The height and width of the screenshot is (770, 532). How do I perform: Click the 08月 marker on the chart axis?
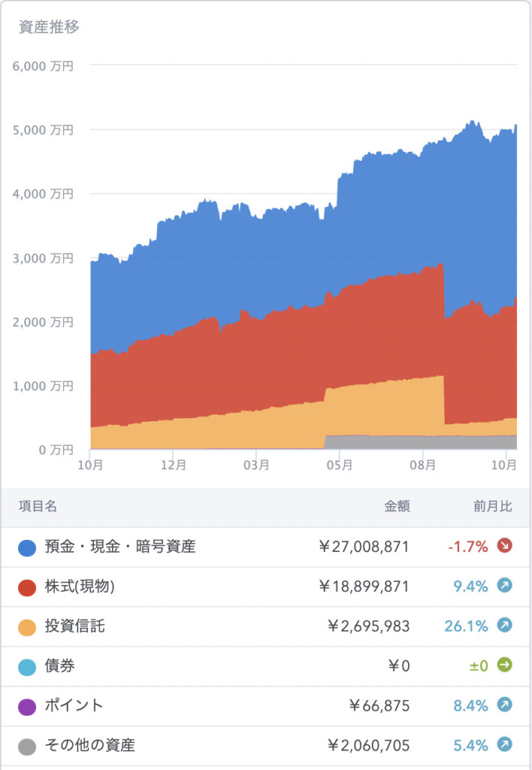coord(422,465)
